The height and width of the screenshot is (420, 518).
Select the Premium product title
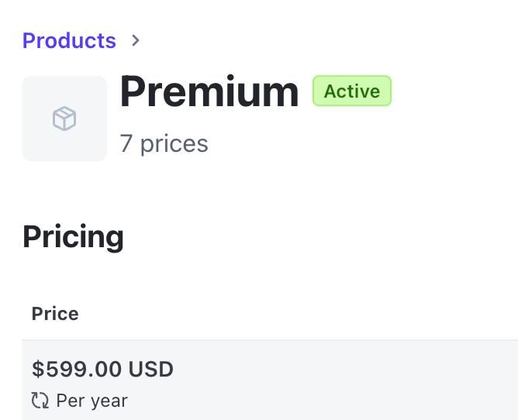[x=209, y=91]
